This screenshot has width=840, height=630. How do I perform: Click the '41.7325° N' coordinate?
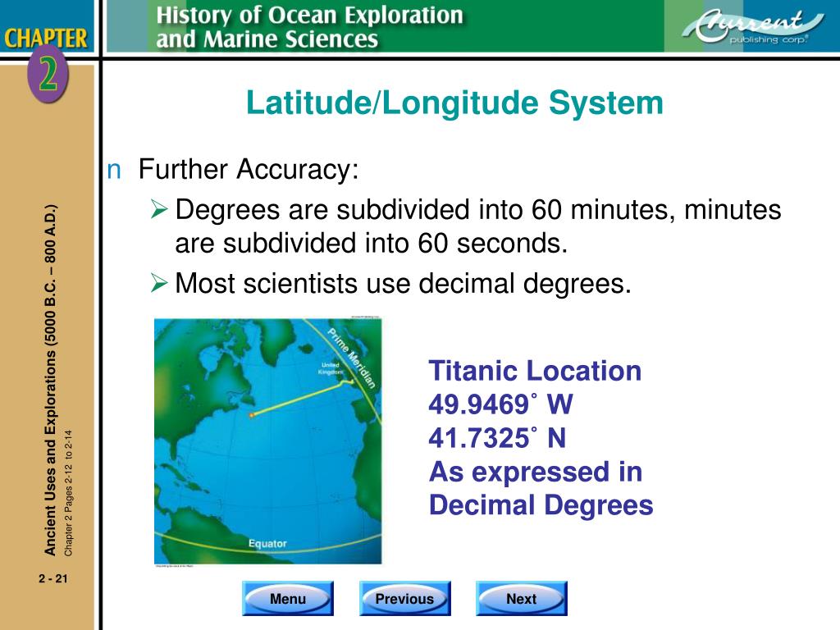click(x=497, y=438)
